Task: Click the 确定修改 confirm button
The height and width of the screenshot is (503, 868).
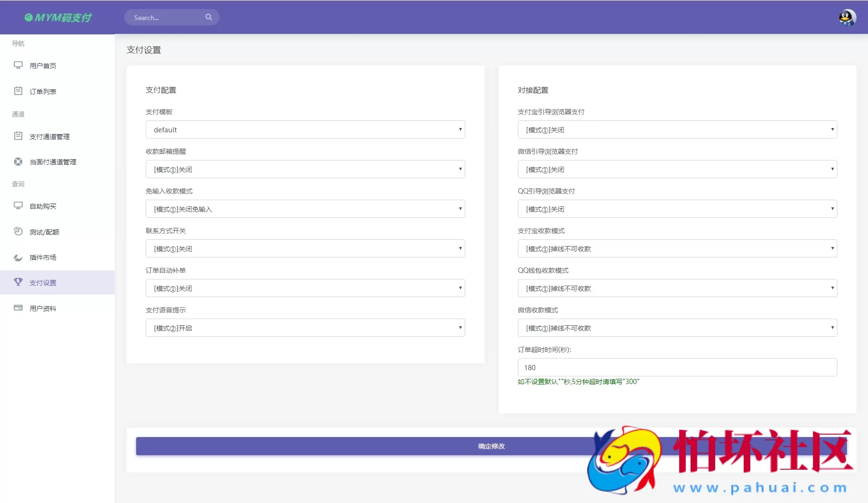Action: (x=492, y=446)
